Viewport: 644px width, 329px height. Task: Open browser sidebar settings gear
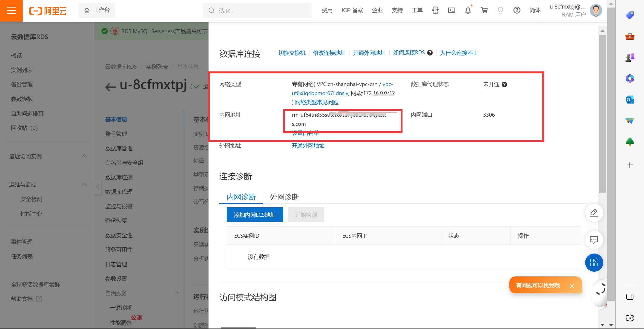630,318
